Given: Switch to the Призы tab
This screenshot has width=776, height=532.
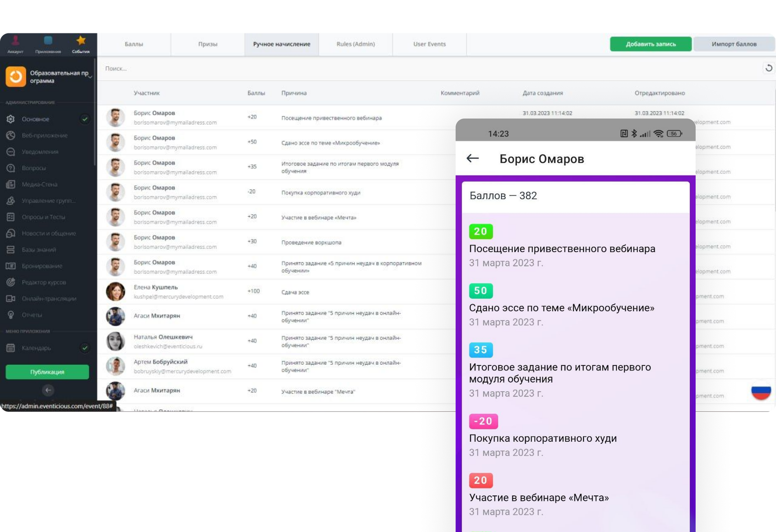Looking at the screenshot, I should click(208, 44).
